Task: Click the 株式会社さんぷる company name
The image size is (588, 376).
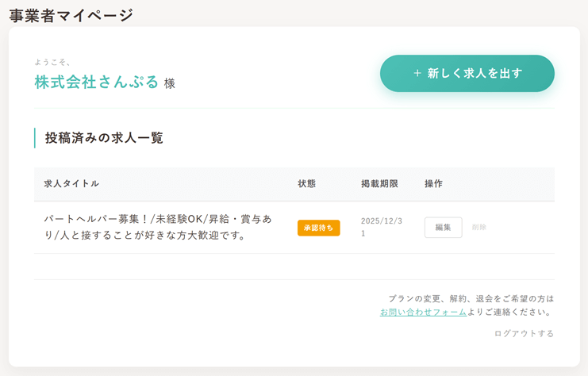Action: pyautogui.click(x=97, y=82)
